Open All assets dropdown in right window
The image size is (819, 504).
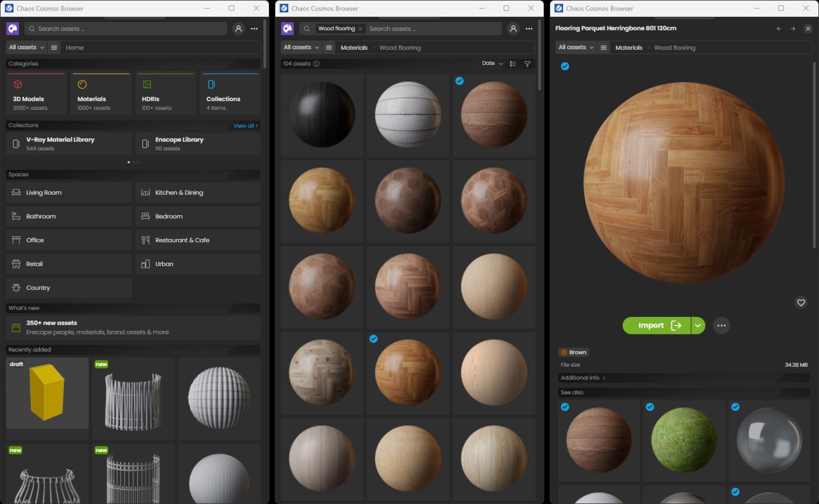tap(576, 47)
